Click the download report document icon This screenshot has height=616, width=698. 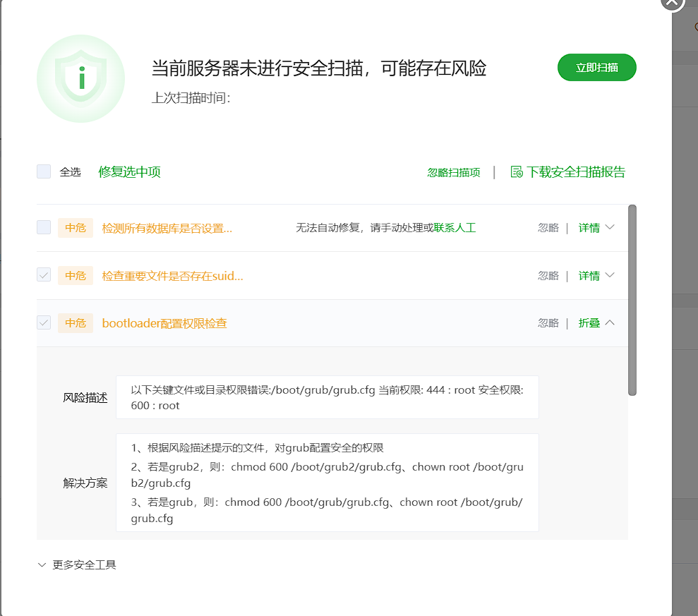click(x=517, y=172)
